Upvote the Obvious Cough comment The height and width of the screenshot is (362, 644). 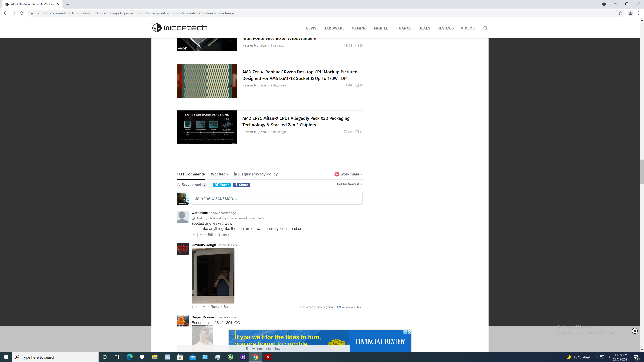(x=197, y=307)
